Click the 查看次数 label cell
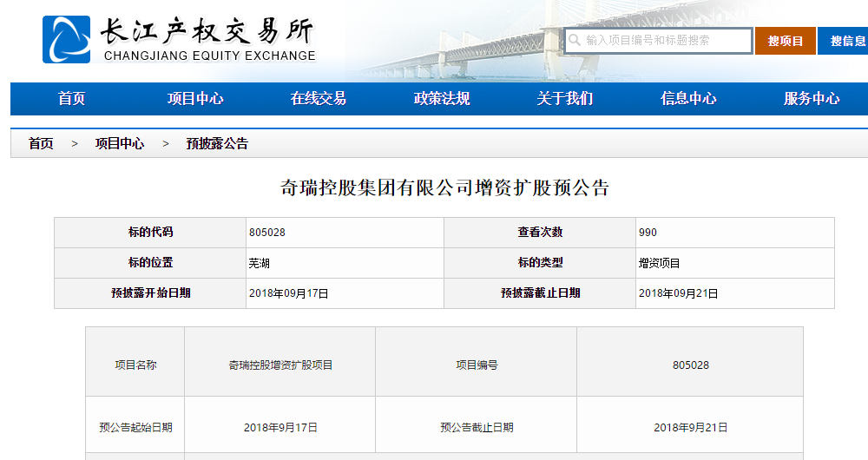 (540, 233)
